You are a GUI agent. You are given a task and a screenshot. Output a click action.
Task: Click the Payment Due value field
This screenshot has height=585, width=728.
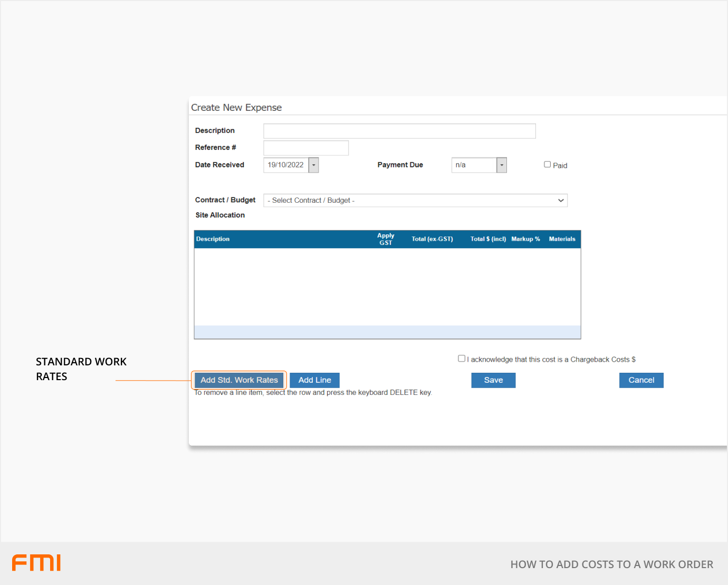coord(474,165)
